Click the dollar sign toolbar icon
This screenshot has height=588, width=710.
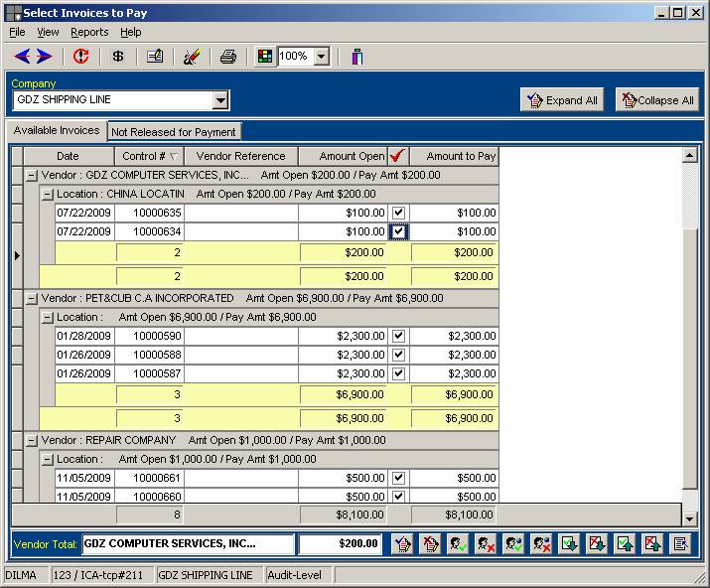point(118,57)
